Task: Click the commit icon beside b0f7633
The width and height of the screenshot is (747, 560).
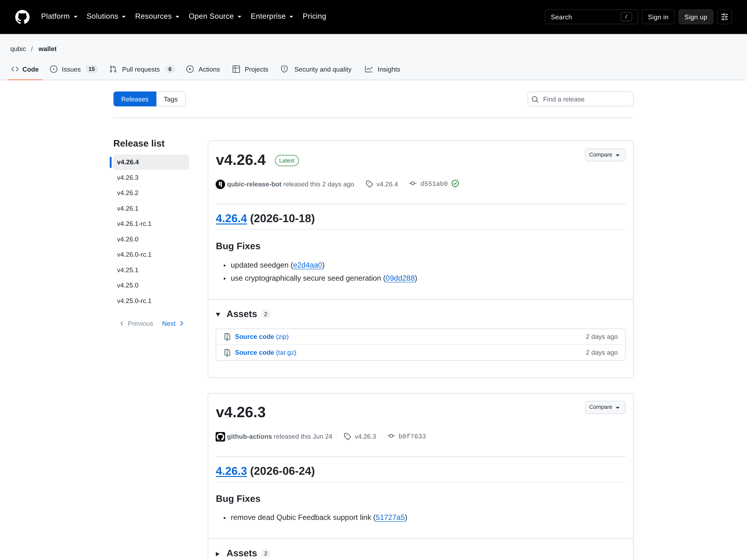Action: point(391,436)
